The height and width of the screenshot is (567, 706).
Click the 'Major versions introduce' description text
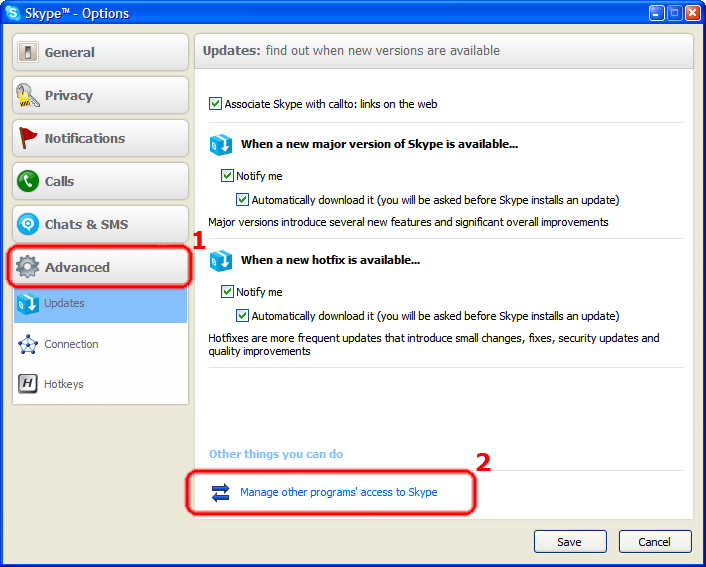(x=408, y=222)
